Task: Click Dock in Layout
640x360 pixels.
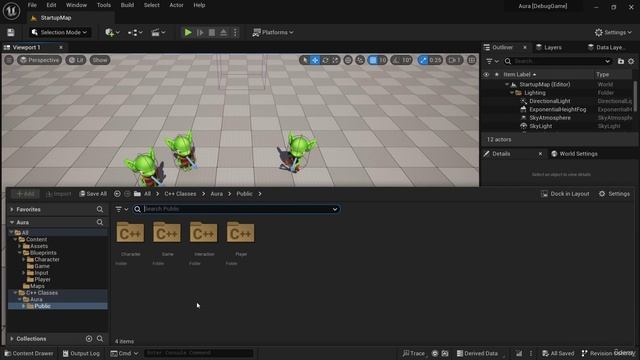Action: click(x=565, y=194)
